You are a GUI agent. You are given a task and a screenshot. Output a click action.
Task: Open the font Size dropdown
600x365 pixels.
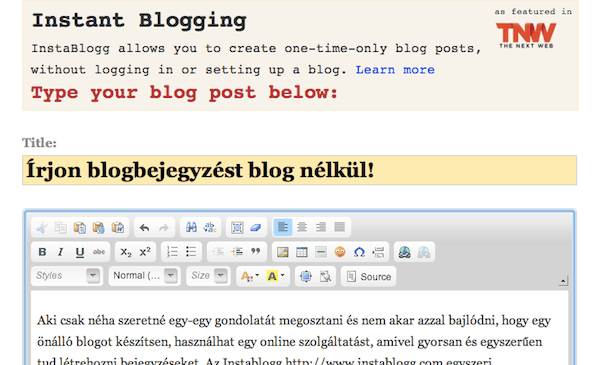coord(208,276)
